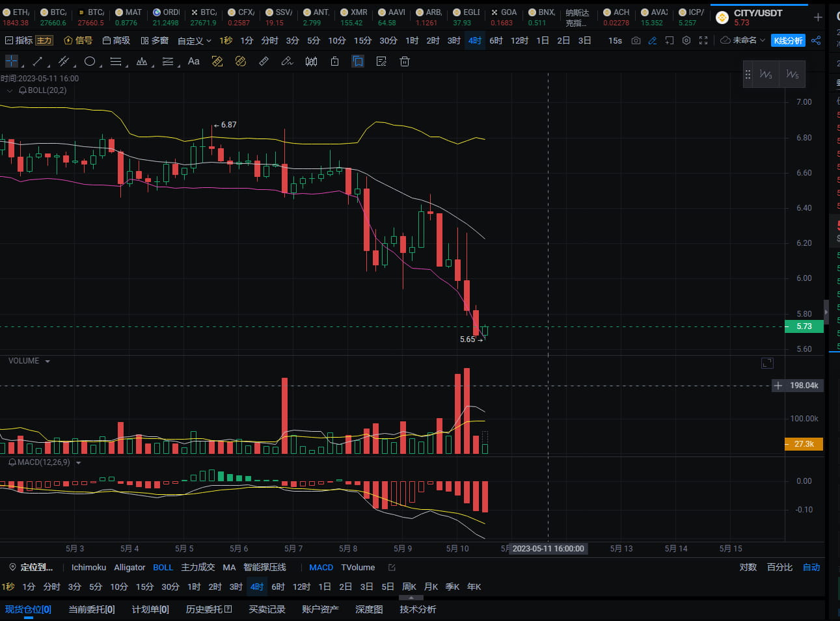Open the 历史委托 tab
Screen dimensions: 840x621
point(209,610)
